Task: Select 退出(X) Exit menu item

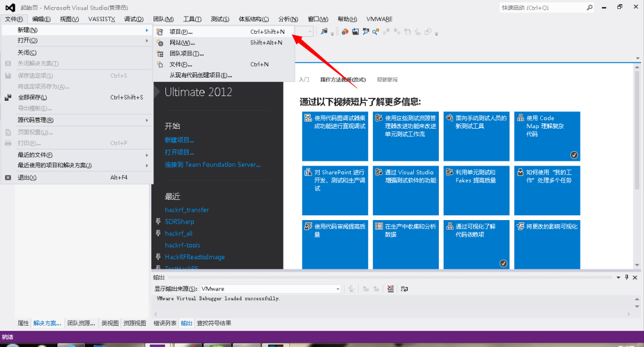Action: click(77, 177)
